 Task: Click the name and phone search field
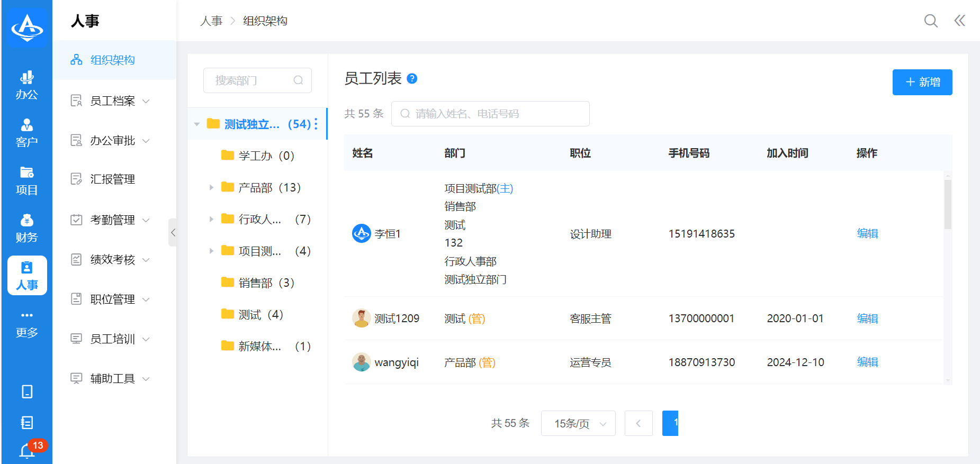coord(490,114)
